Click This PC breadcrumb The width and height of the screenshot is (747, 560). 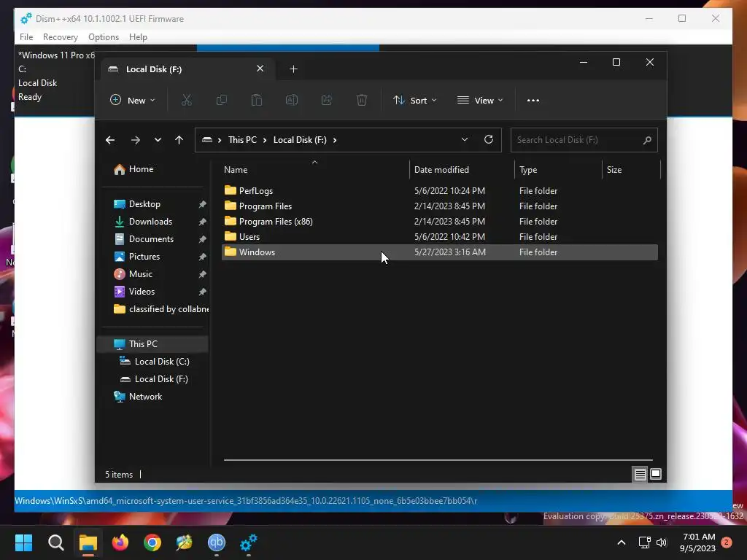coord(242,140)
